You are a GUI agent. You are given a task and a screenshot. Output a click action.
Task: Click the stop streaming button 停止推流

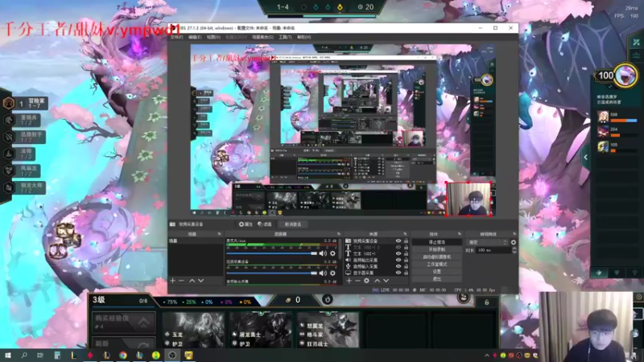point(436,242)
